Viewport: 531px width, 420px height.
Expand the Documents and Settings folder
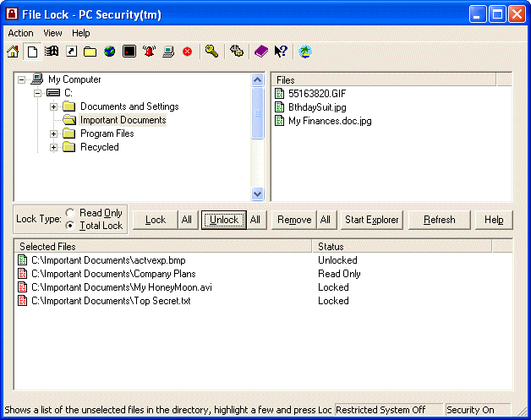pos(54,106)
